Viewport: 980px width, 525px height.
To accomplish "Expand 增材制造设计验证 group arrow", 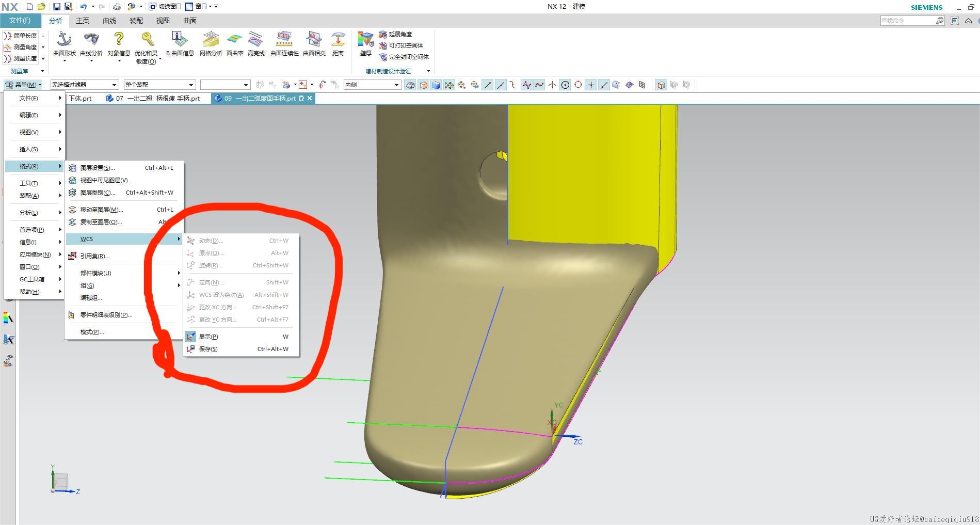I will (428, 71).
